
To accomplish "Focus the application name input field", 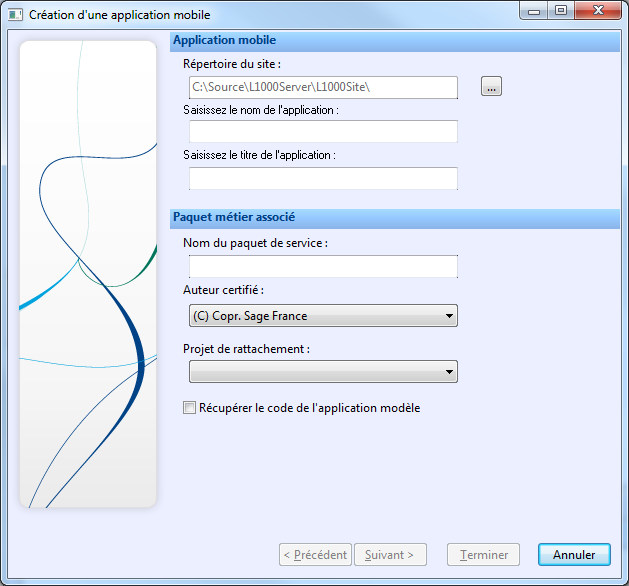I will pyautogui.click(x=323, y=131).
